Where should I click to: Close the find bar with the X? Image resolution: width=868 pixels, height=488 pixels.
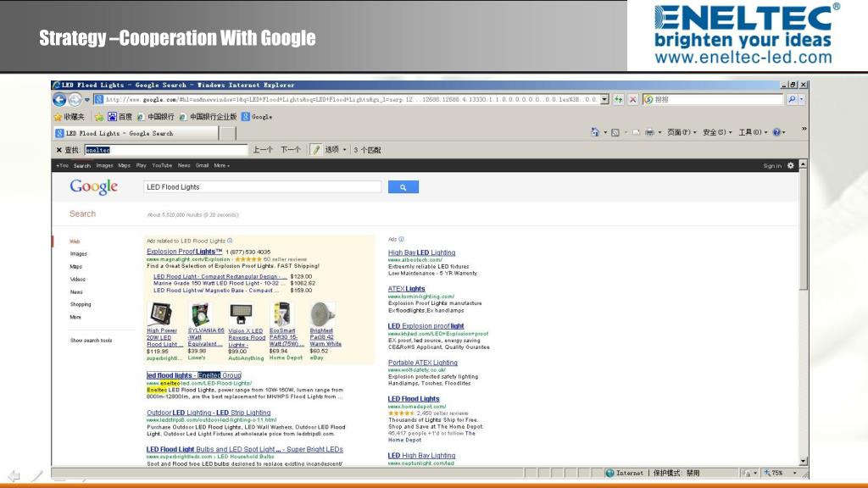tap(58, 150)
